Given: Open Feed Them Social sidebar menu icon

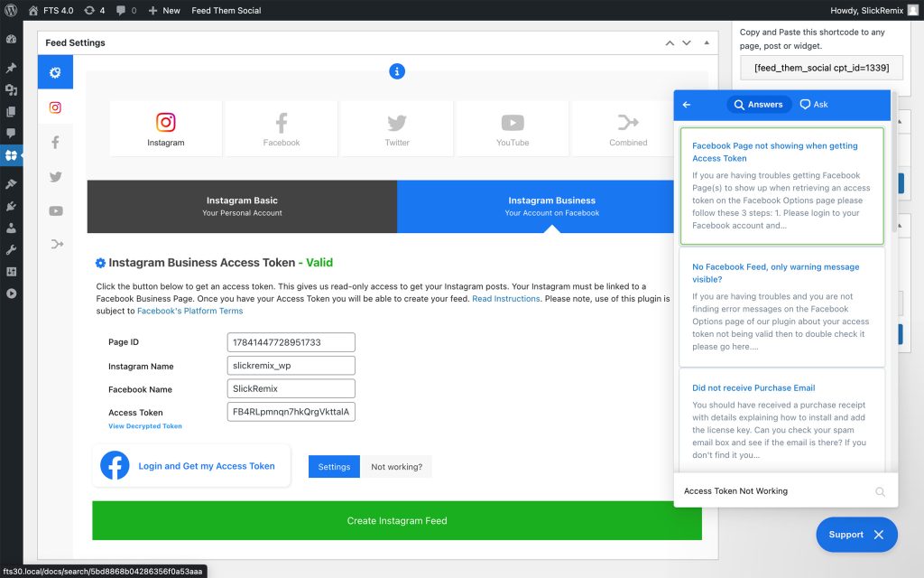Looking at the screenshot, I should (11, 155).
